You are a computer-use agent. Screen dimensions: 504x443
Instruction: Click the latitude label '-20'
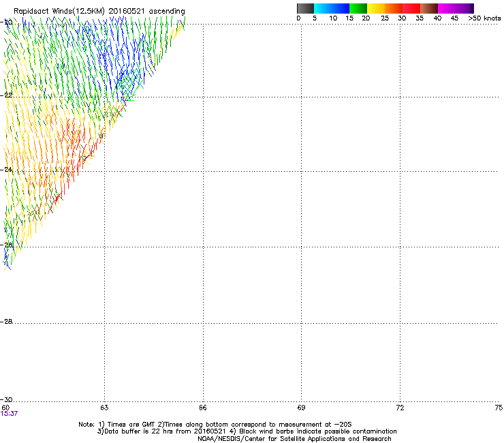(x=7, y=22)
